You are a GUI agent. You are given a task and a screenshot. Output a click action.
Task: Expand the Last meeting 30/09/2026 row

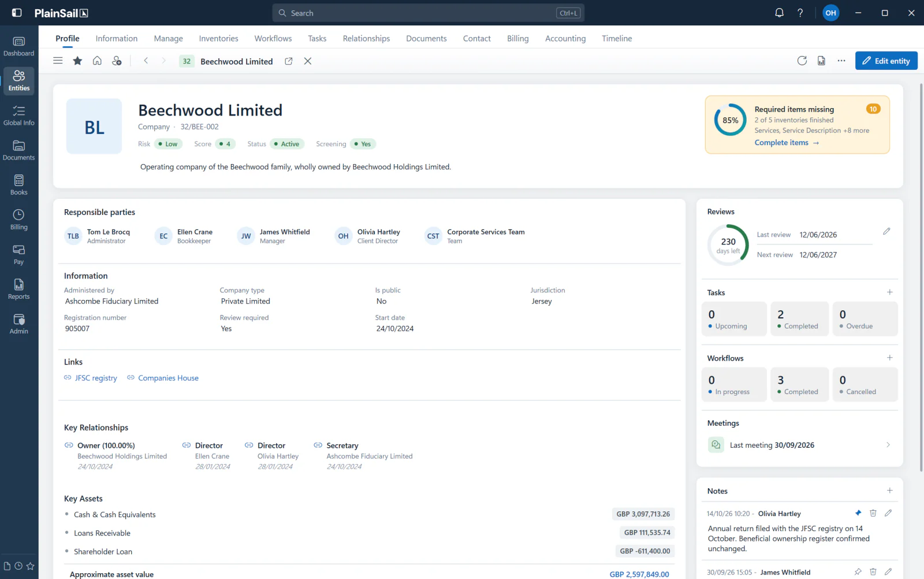tap(800, 445)
